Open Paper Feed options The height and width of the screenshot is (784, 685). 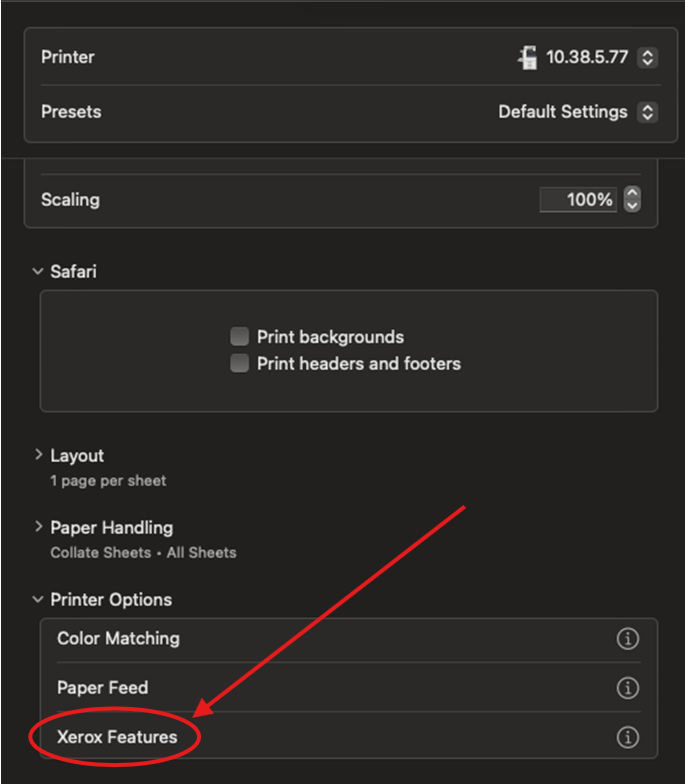point(102,688)
